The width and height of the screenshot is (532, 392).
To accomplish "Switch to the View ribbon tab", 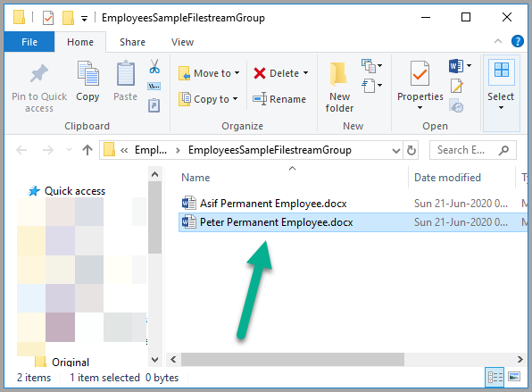I will [182, 42].
